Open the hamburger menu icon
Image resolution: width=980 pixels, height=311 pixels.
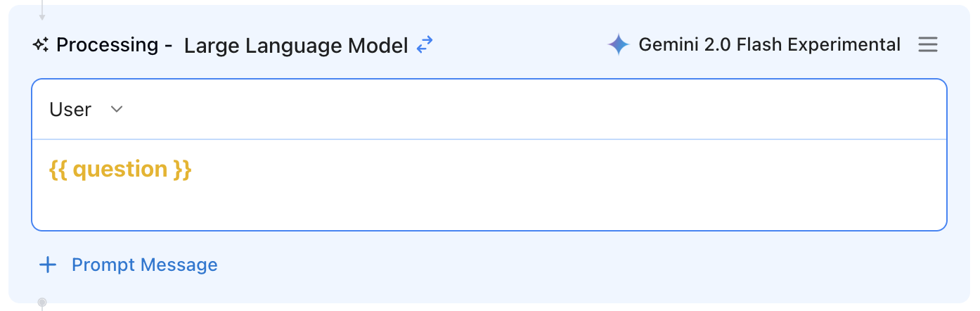point(928,45)
